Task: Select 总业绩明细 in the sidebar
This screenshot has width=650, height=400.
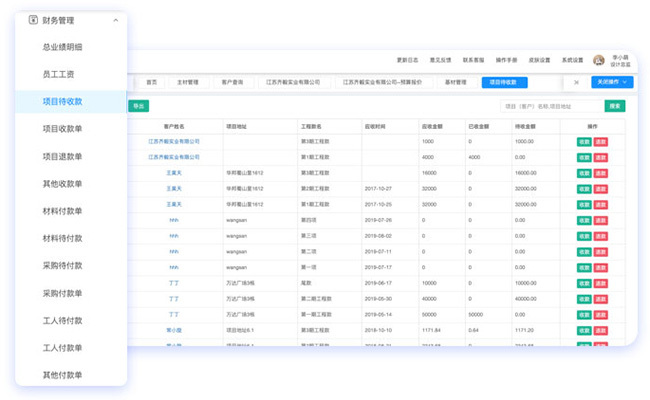Action: point(62,46)
